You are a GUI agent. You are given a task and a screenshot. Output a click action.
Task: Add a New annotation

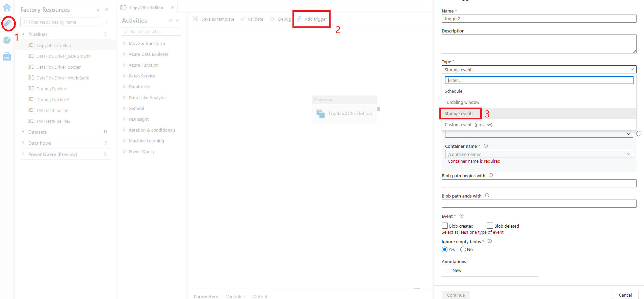pyautogui.click(x=453, y=270)
